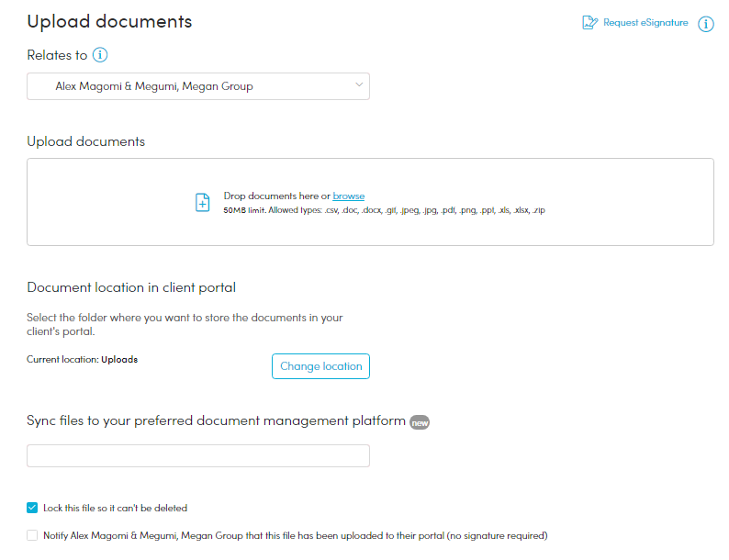Click the info icon in the top-right corner
Image resolution: width=729 pixels, height=560 pixels.
pyautogui.click(x=706, y=24)
